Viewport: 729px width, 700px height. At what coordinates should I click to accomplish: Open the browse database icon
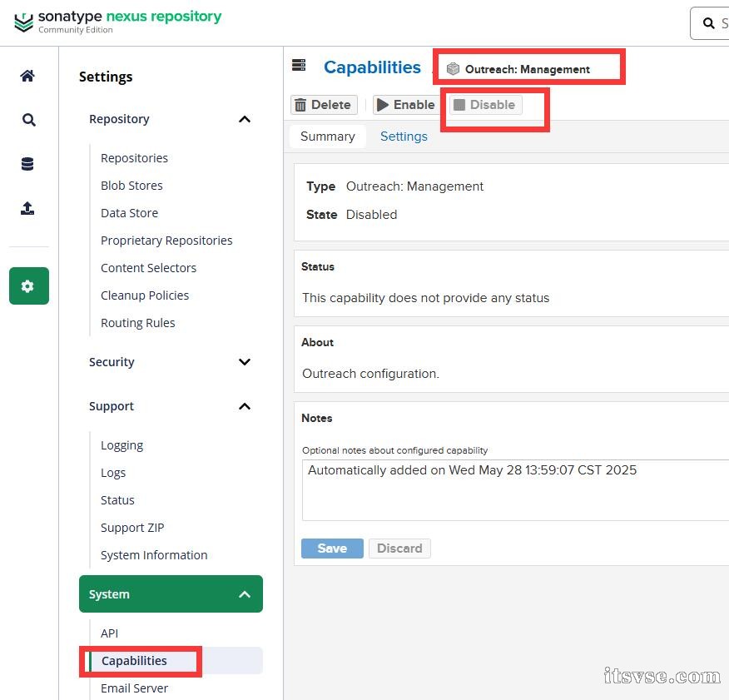27,164
